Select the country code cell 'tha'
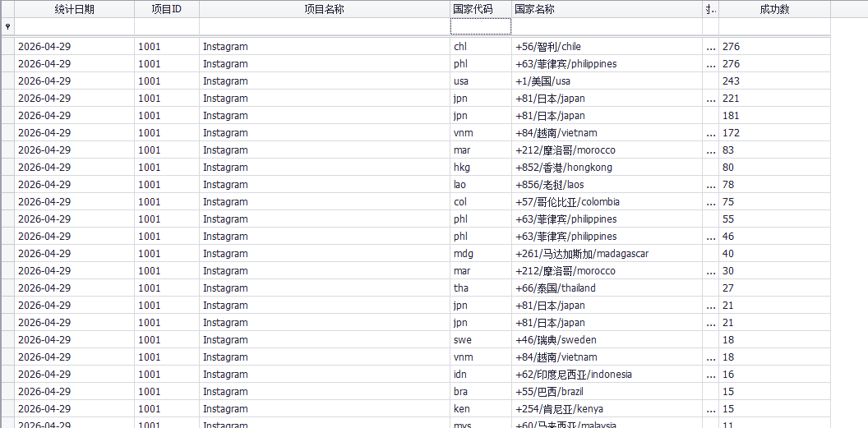This screenshot has width=868, height=428. [x=481, y=288]
